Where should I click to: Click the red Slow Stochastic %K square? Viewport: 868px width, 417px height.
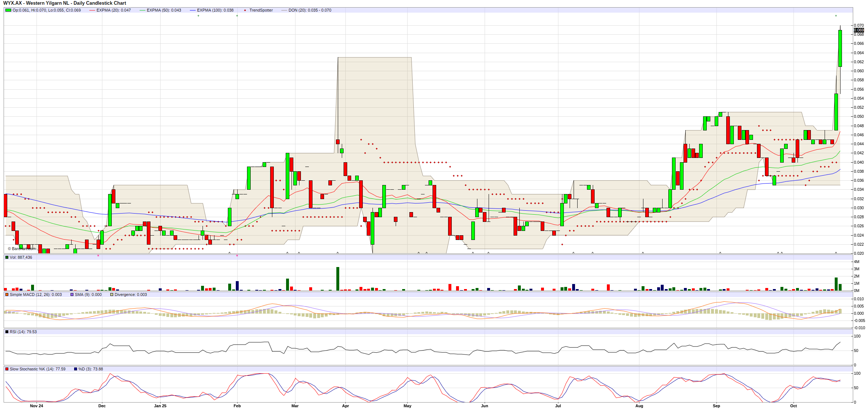[7, 369]
